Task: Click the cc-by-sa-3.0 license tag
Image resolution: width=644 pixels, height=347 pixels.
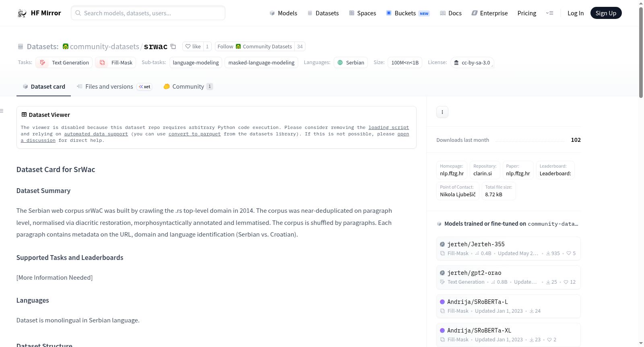Action: pos(472,62)
